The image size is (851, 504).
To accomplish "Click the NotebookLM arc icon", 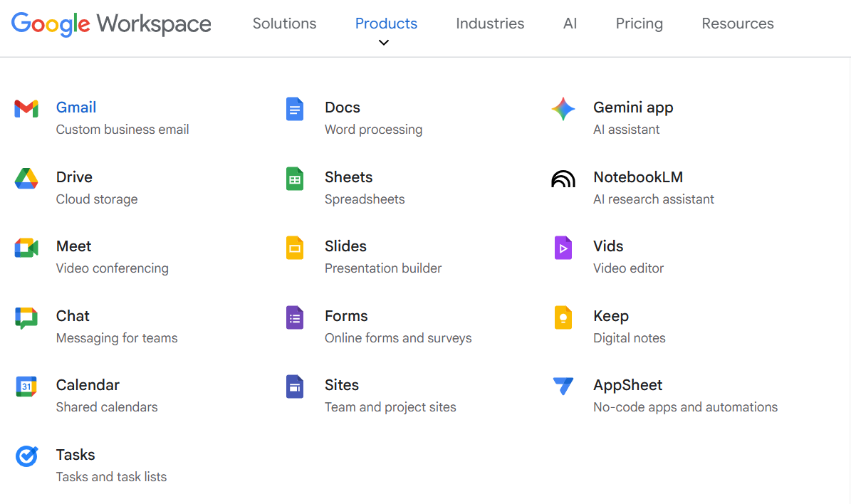I will 563,179.
